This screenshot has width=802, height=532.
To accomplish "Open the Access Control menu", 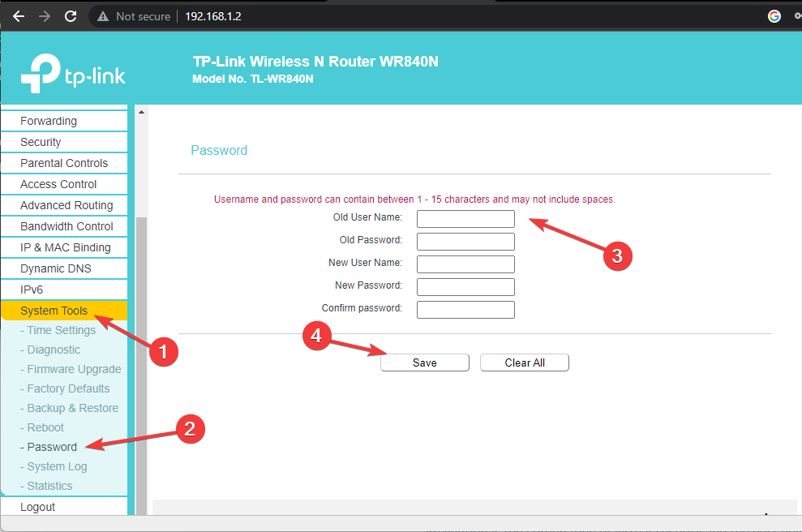I will point(64,184).
